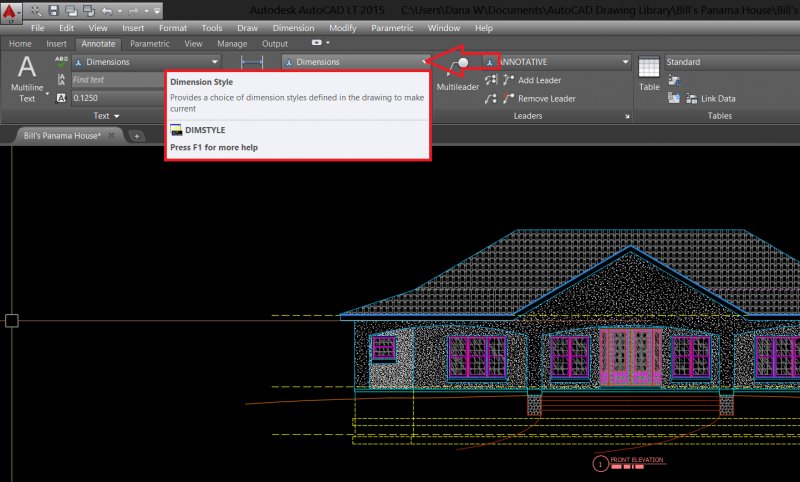Click the first Quick Access toolbar icon
This screenshot has width=800, height=482.
pyautogui.click(x=35, y=10)
